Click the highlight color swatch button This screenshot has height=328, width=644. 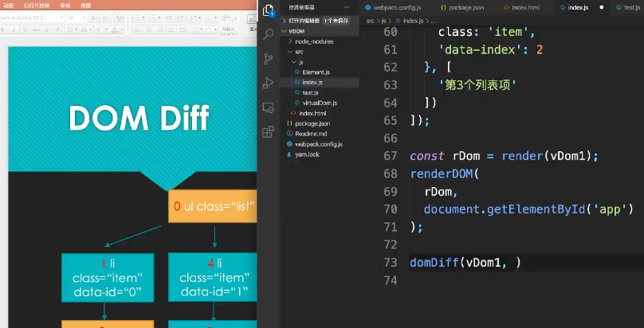tap(99, 29)
